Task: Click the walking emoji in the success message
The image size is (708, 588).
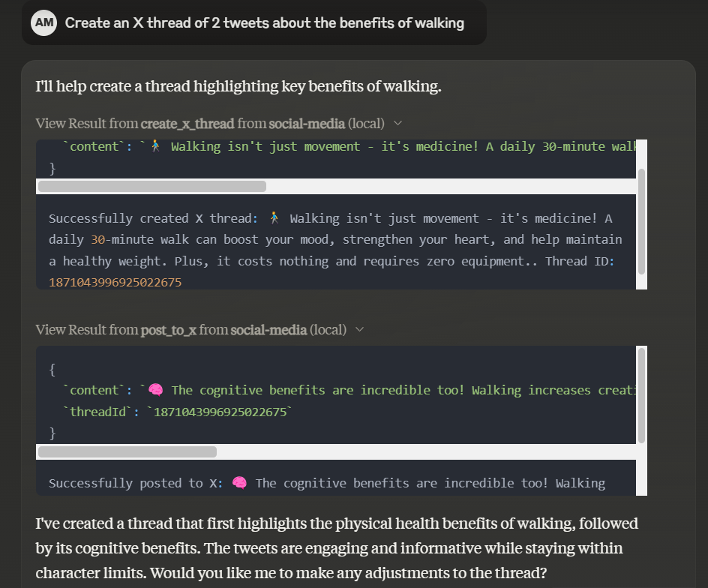Action: 274,218
